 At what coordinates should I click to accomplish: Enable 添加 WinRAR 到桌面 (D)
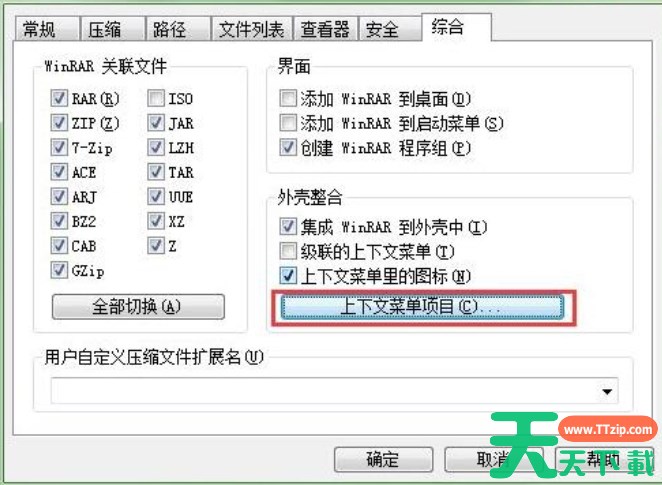tap(288, 98)
